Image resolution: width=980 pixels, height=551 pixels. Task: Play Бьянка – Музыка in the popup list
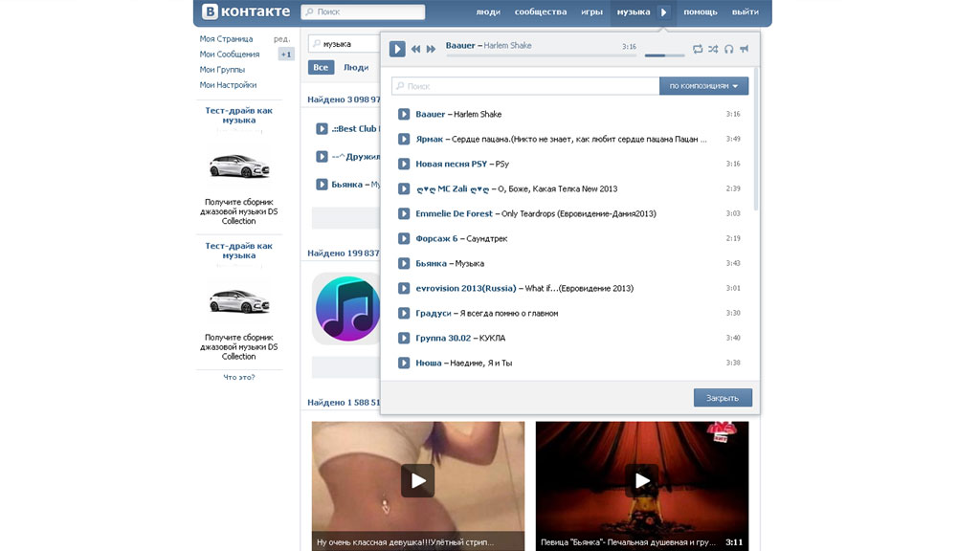tap(404, 264)
